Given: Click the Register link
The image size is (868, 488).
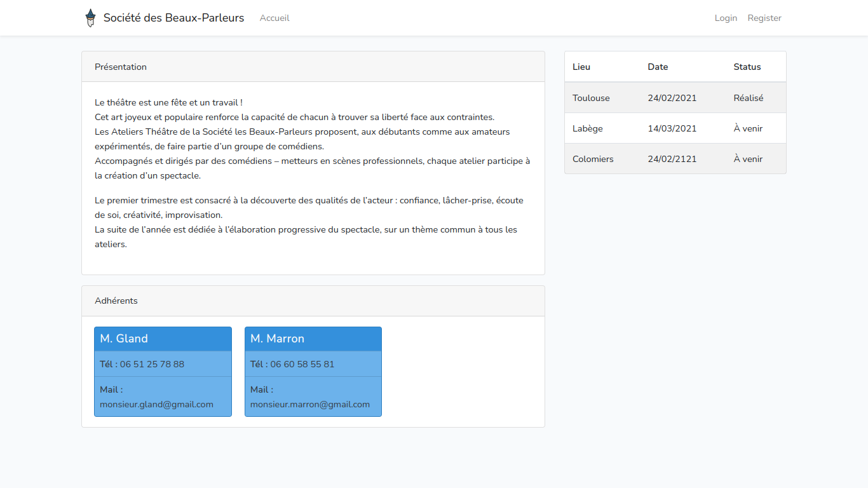Looking at the screenshot, I should coord(764,18).
